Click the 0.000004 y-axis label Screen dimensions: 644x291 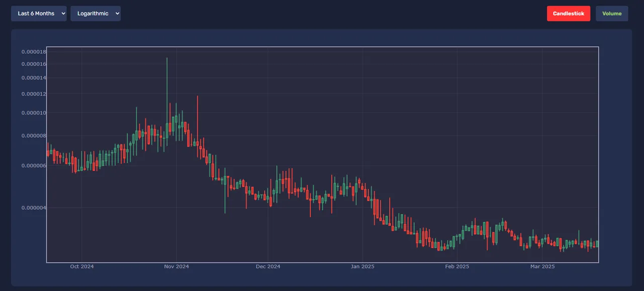(34, 208)
